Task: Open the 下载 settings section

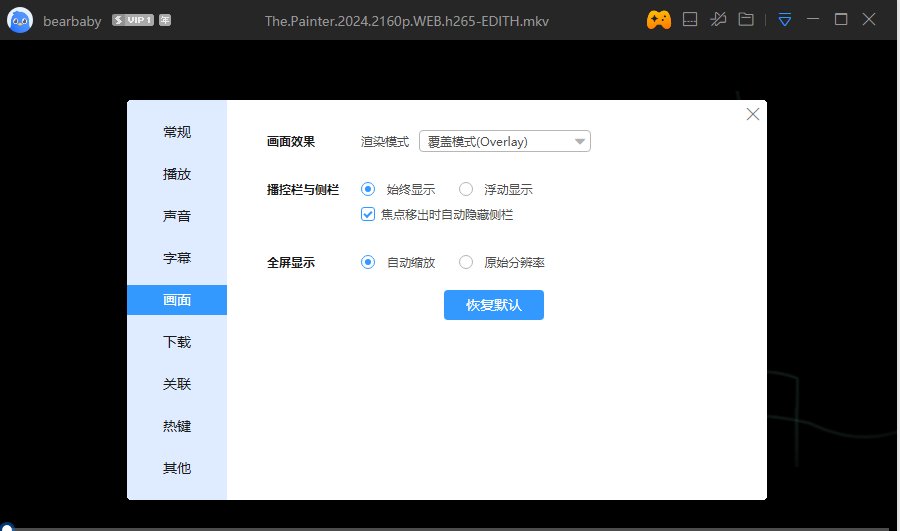Action: (x=177, y=342)
